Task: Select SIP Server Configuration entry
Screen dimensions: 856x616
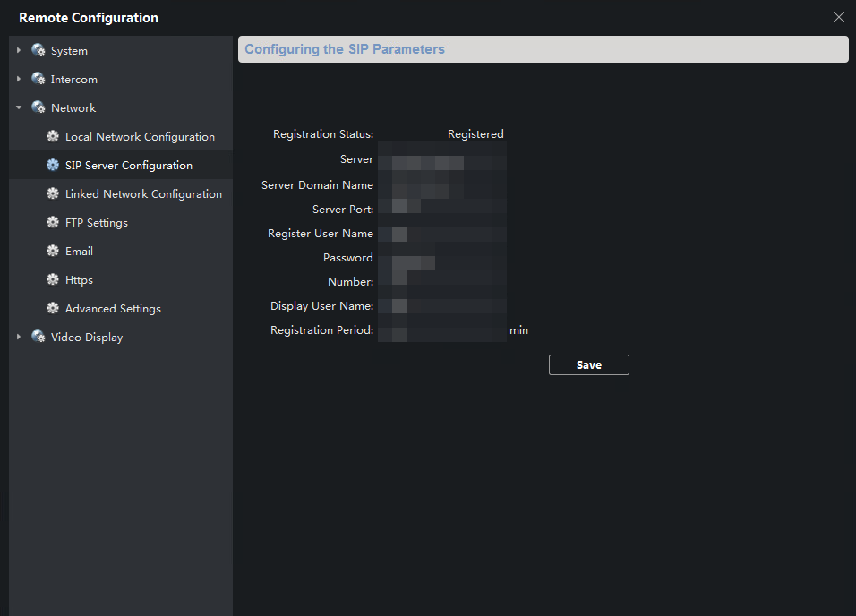Action: [x=128, y=165]
